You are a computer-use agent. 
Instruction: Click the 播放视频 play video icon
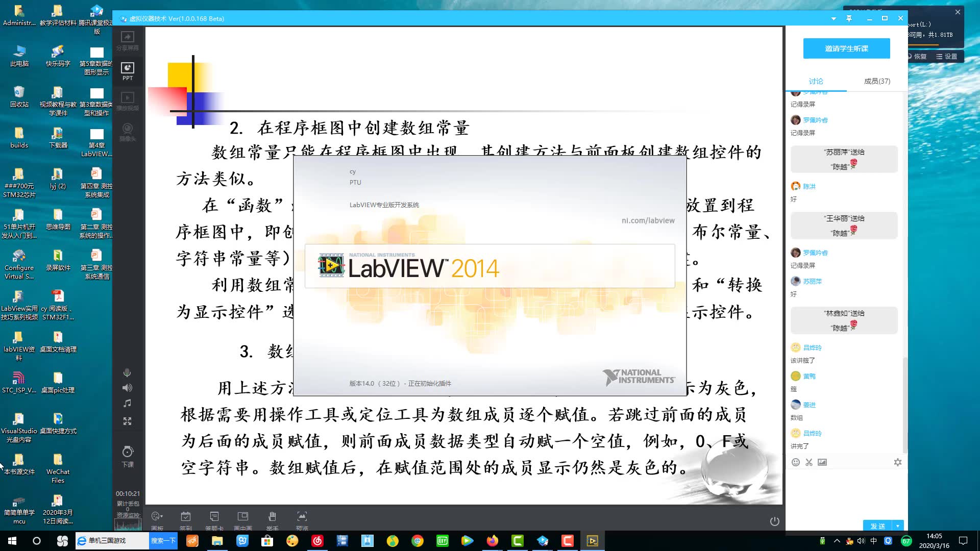(x=128, y=101)
